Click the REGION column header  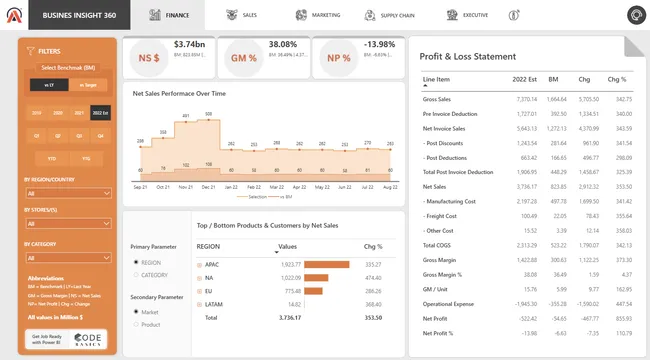208,246
